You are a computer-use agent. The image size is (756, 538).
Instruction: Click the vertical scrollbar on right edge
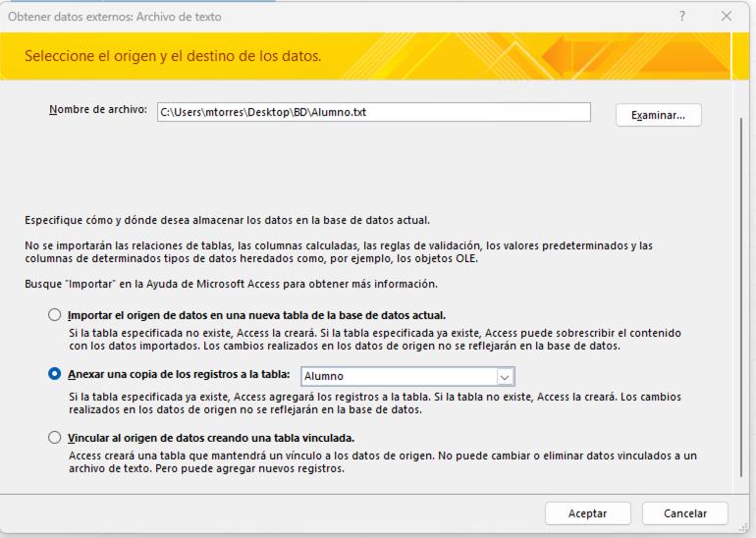741,295
